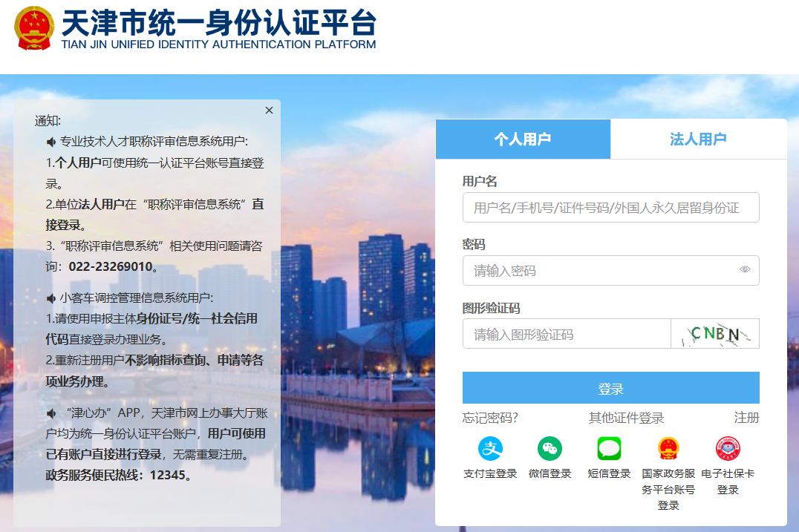Click the TIAN JIN UNIFIED IDENTITY AUTHENTICATION PLATFORM subtitle
This screenshot has width=799, height=532.
point(218,45)
